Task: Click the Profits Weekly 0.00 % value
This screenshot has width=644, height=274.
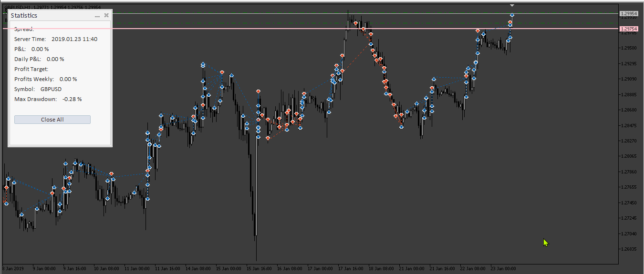Action: (68, 79)
